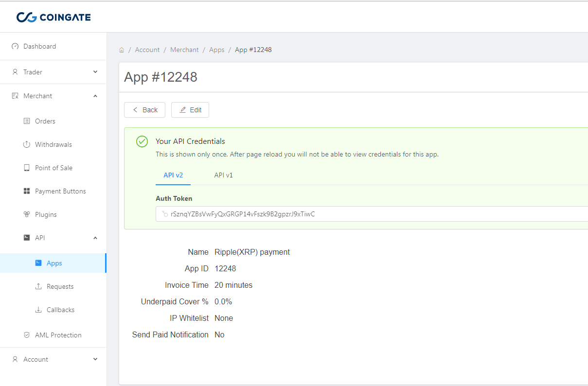Click the Trader person icon
The width and height of the screenshot is (588, 386).
15,72
